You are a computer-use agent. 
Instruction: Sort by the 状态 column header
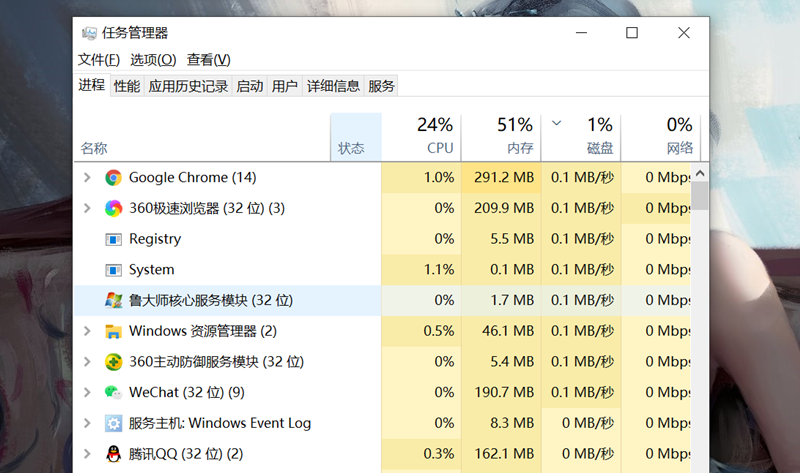(x=356, y=137)
